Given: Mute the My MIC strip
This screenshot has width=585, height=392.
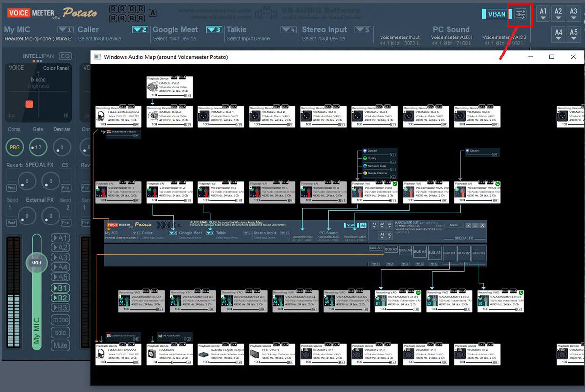Looking at the screenshot, I should 60,345.
